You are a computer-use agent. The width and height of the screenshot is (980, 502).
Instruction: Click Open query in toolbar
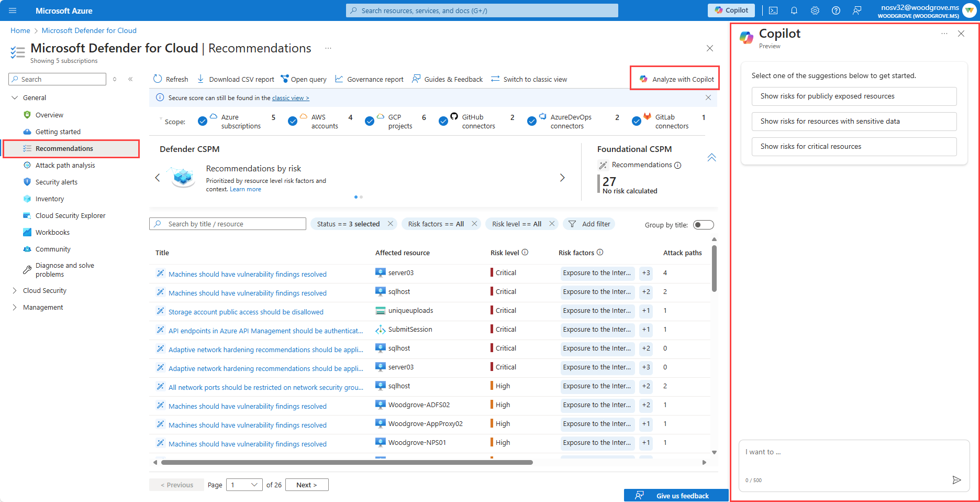(304, 79)
